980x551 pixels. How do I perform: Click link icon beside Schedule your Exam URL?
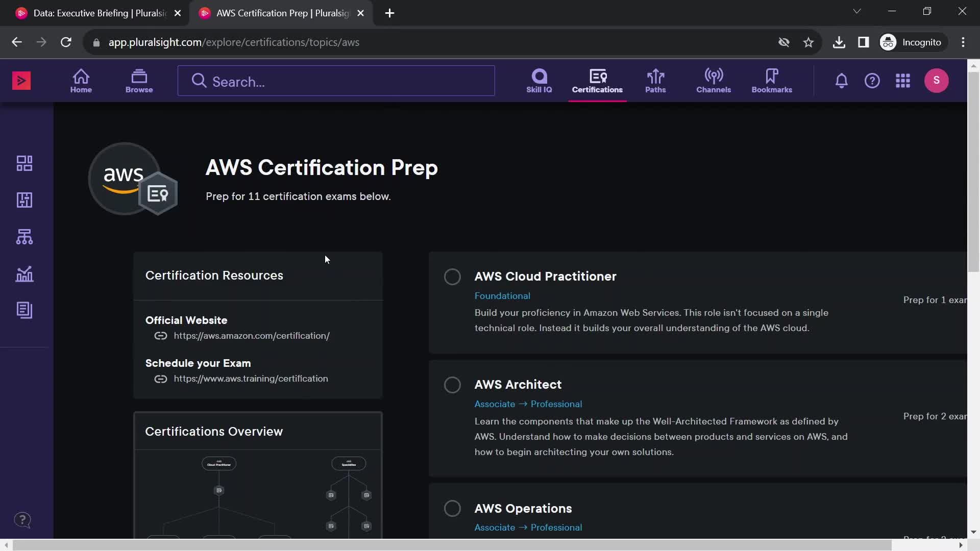(x=161, y=379)
